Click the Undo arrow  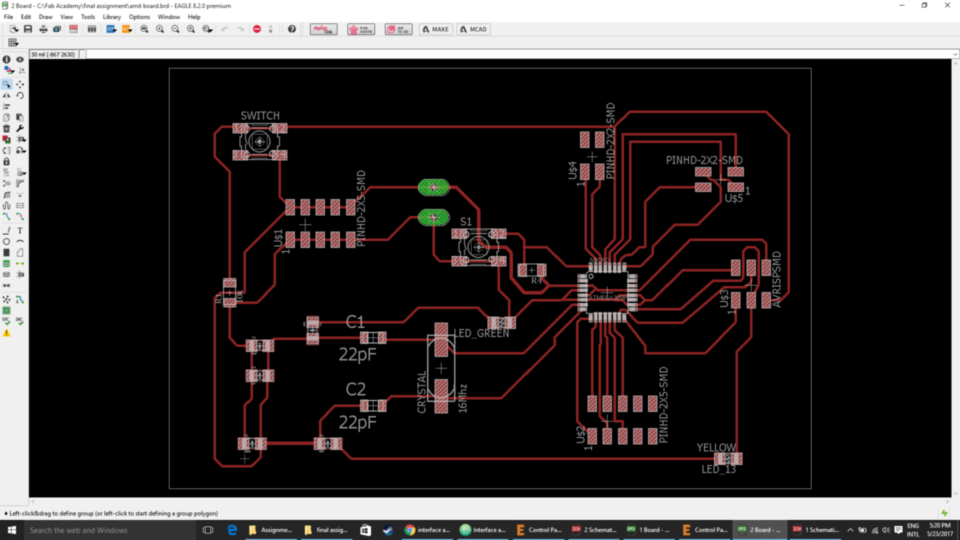click(225, 29)
